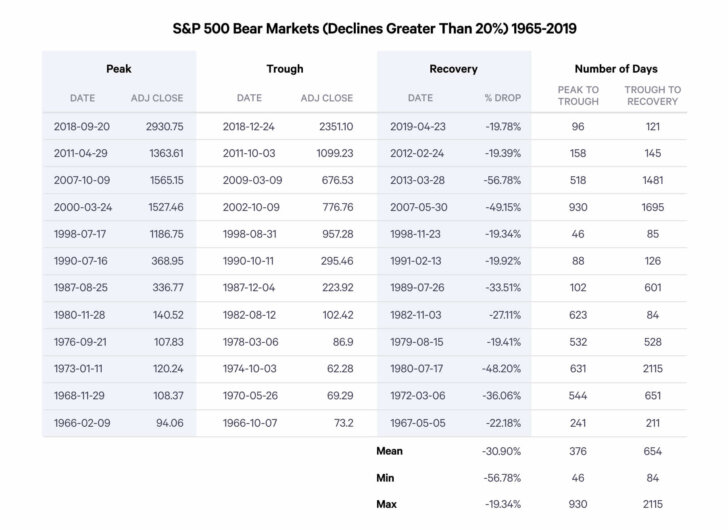Select the Trough column group header
This screenshot has width=728, height=530.
point(285,69)
